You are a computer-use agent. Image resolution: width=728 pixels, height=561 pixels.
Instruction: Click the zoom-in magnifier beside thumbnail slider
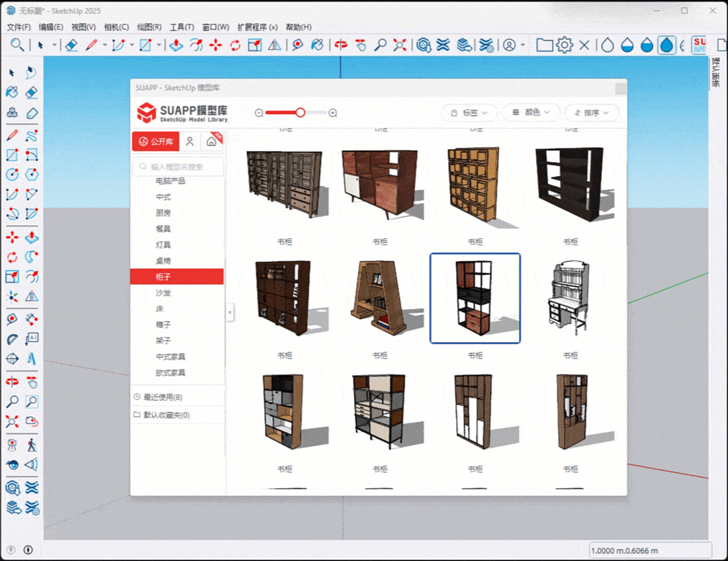coord(333,113)
